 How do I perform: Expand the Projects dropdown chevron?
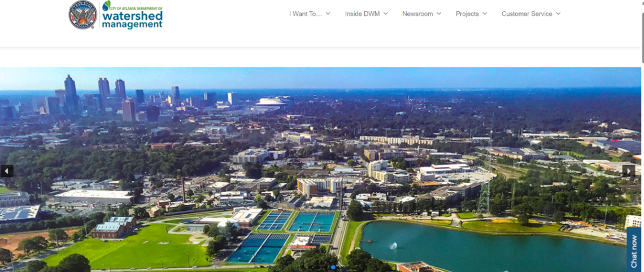(485, 14)
